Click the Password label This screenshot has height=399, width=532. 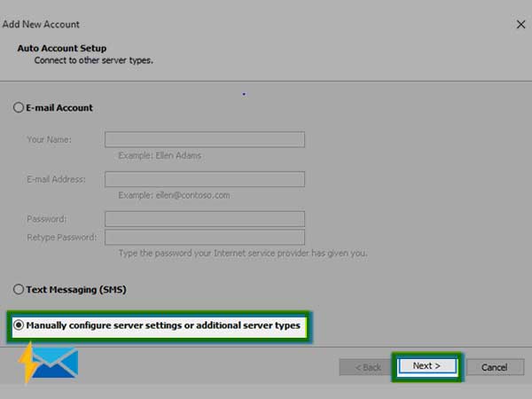pyautogui.click(x=47, y=219)
